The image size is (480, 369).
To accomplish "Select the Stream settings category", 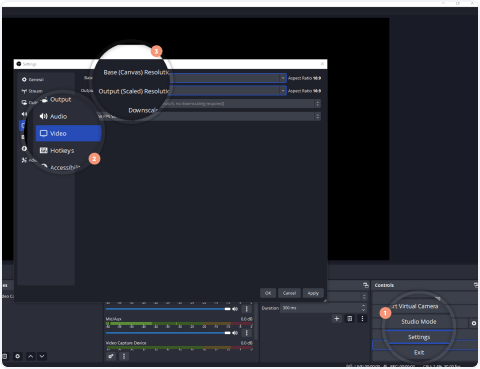I will click(x=32, y=91).
